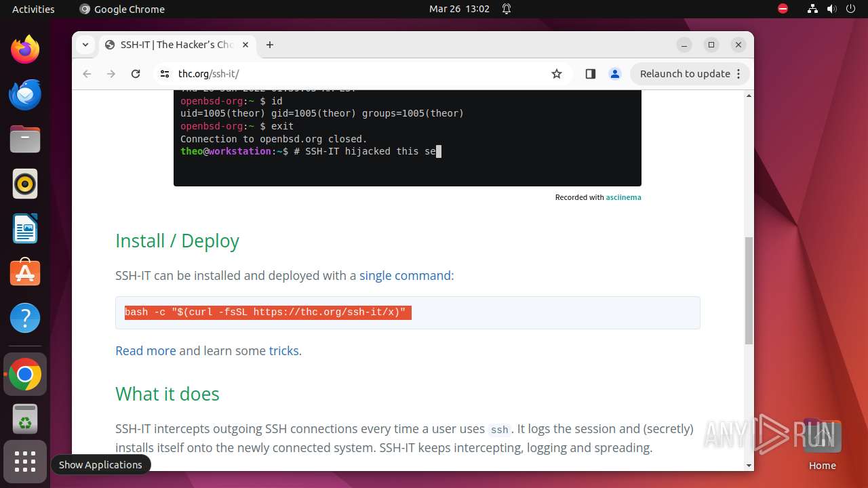Screen dimensions: 868x488
Task: Select the SSH-IT | The Hacker's Choice tab
Action: coord(176,45)
